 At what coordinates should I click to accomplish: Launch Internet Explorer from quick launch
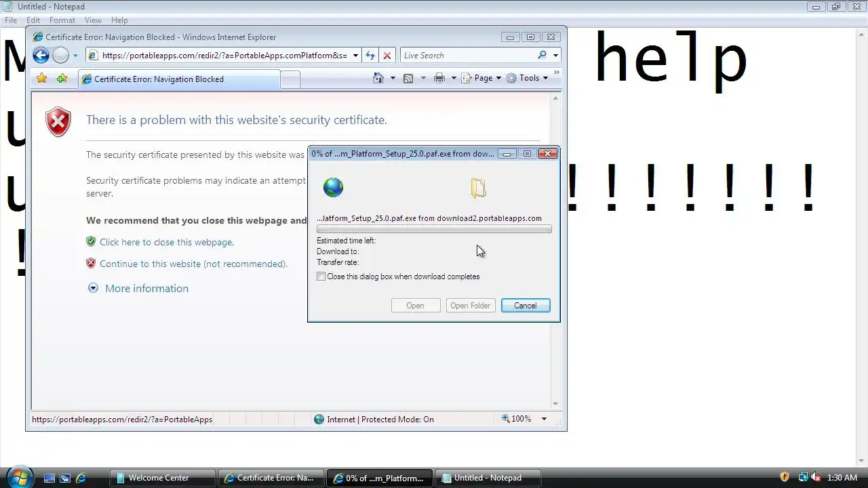coord(81,478)
